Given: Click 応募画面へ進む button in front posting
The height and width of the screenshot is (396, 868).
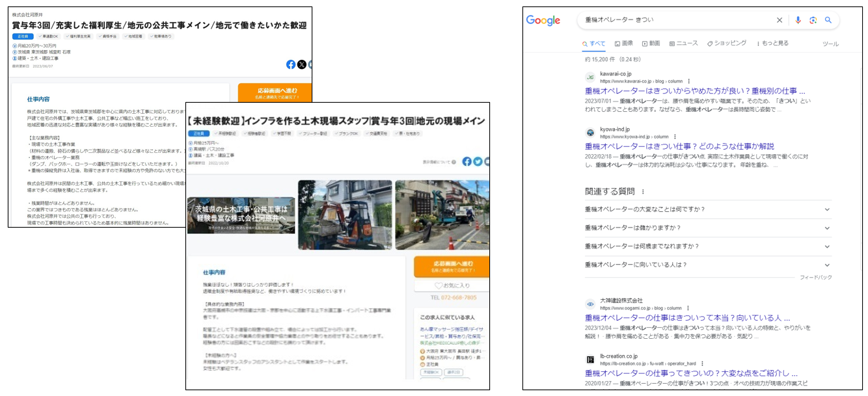Looking at the screenshot, I should pyautogui.click(x=451, y=267).
